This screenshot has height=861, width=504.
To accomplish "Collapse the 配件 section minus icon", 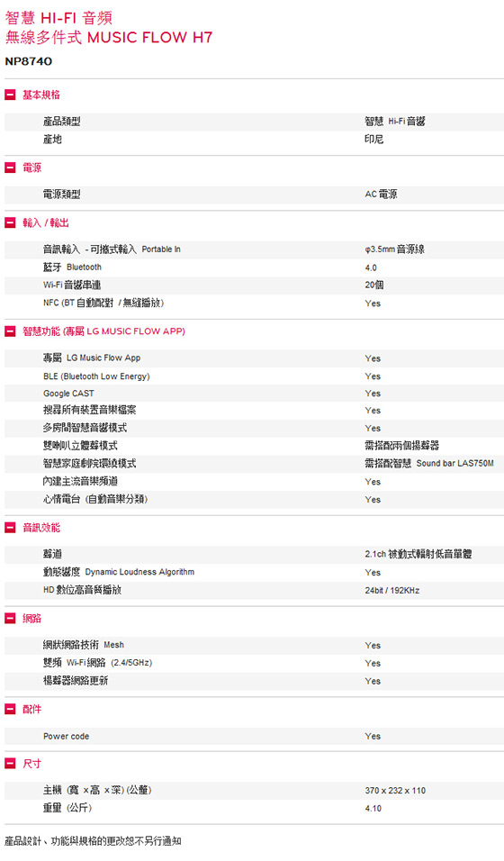I will [x=10, y=709].
